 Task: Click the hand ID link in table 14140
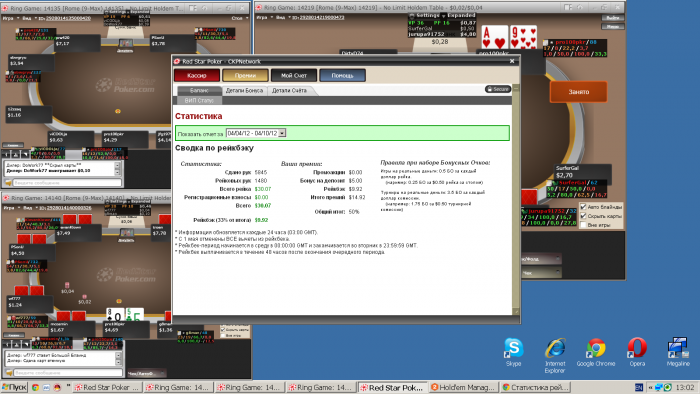click(x=68, y=207)
